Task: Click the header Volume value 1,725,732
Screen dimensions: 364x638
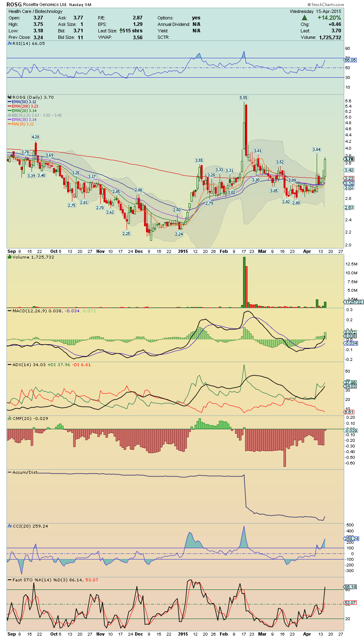Action: click(x=330, y=37)
